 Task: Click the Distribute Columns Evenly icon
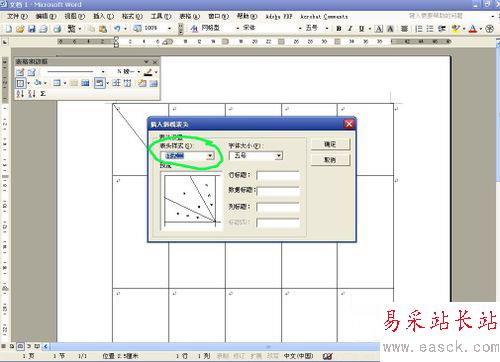(127, 83)
